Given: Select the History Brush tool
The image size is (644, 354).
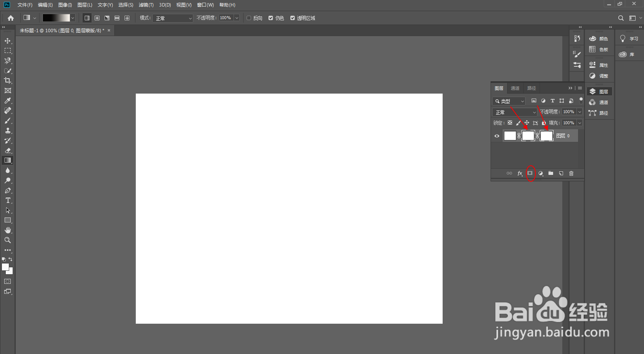Looking at the screenshot, I should point(8,140).
